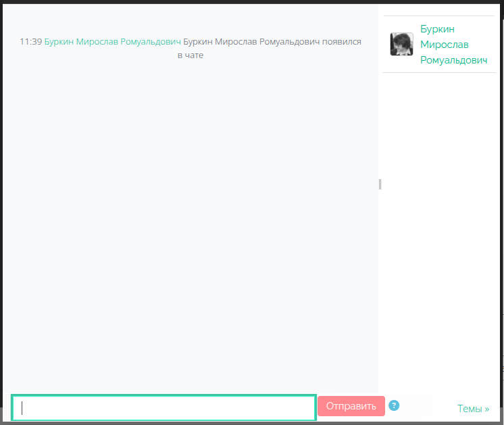Click the "в чате" text on the second line
This screenshot has width=504, height=425.
[191, 55]
